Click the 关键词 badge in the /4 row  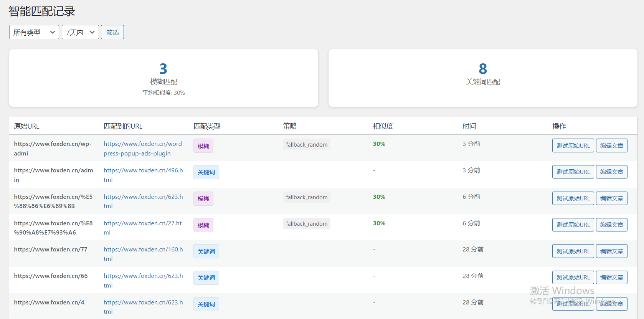coord(206,304)
